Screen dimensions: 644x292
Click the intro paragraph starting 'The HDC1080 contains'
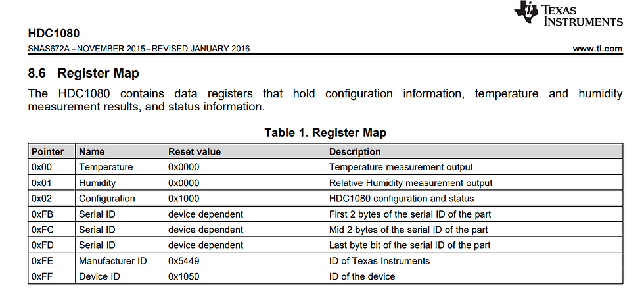click(x=325, y=100)
